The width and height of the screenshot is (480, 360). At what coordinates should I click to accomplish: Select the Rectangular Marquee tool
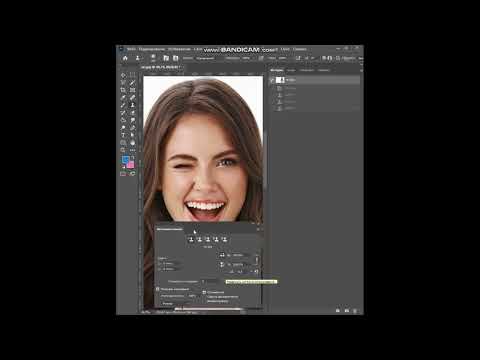tap(132, 75)
